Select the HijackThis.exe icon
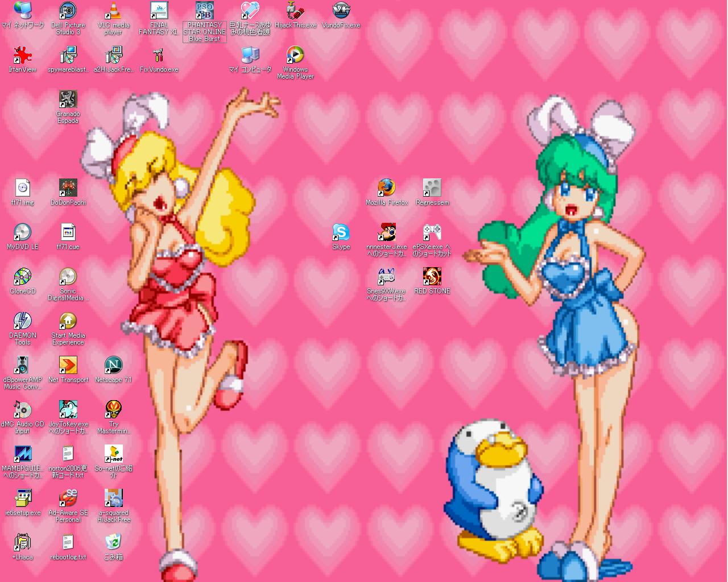This screenshot has width=728, height=582. [x=296, y=10]
